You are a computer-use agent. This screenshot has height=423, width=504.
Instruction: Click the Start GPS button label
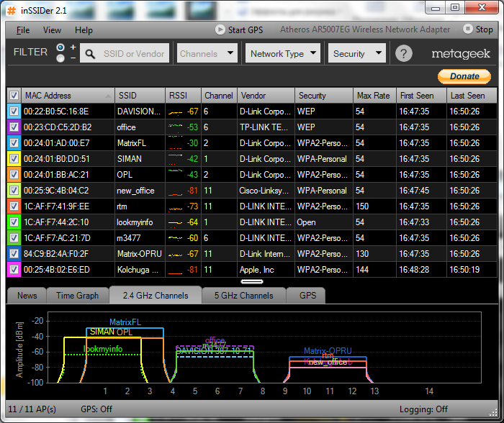(246, 30)
